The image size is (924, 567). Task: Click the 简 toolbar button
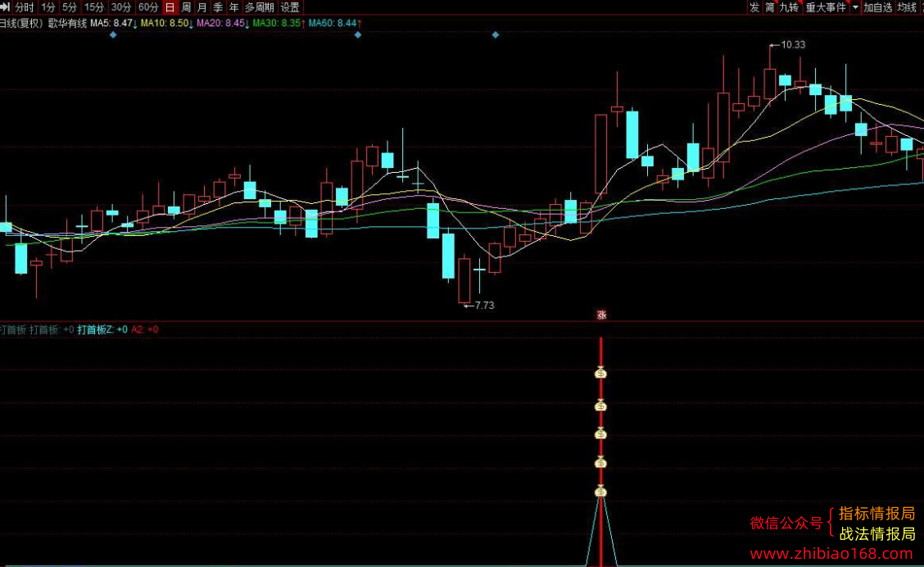[x=770, y=7]
